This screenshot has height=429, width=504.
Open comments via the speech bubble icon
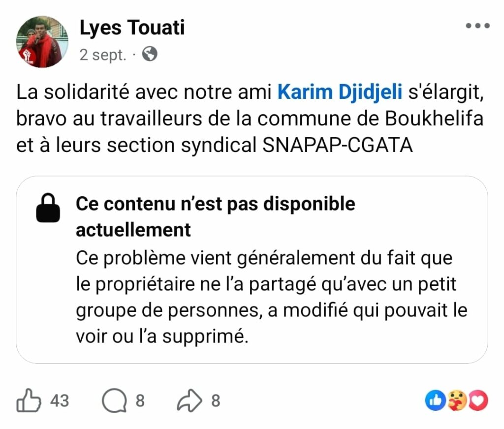coord(113,401)
